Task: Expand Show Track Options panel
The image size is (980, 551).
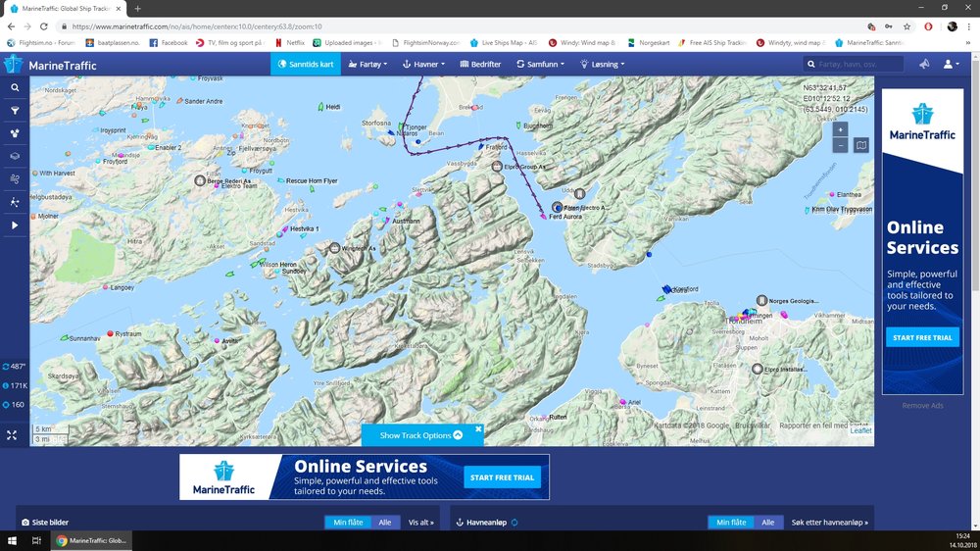Action: (421, 435)
